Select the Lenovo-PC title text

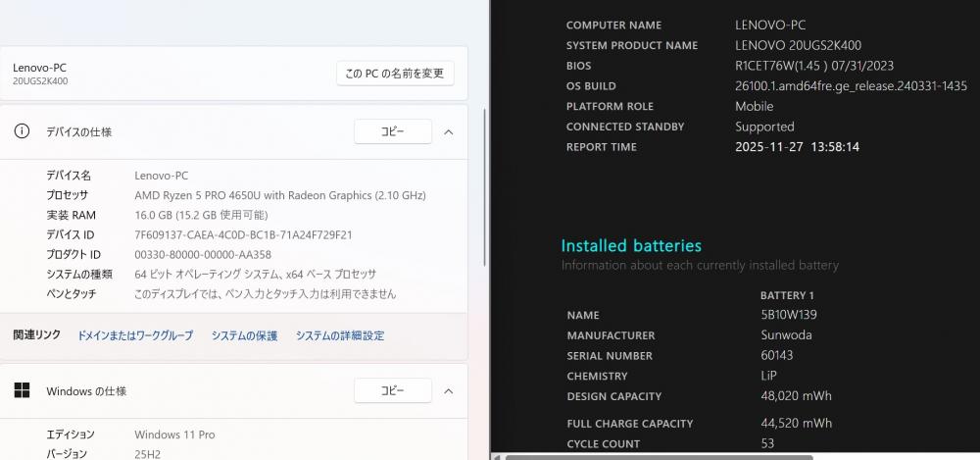tap(39, 68)
